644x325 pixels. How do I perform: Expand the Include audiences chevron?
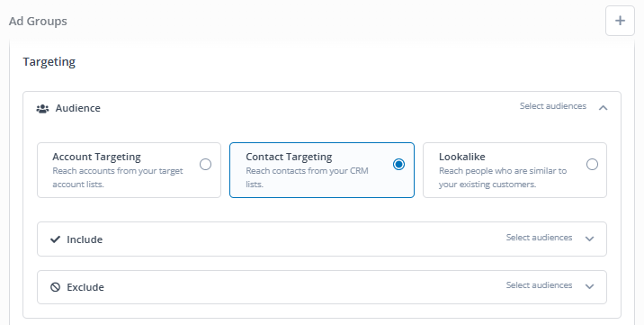(589, 239)
